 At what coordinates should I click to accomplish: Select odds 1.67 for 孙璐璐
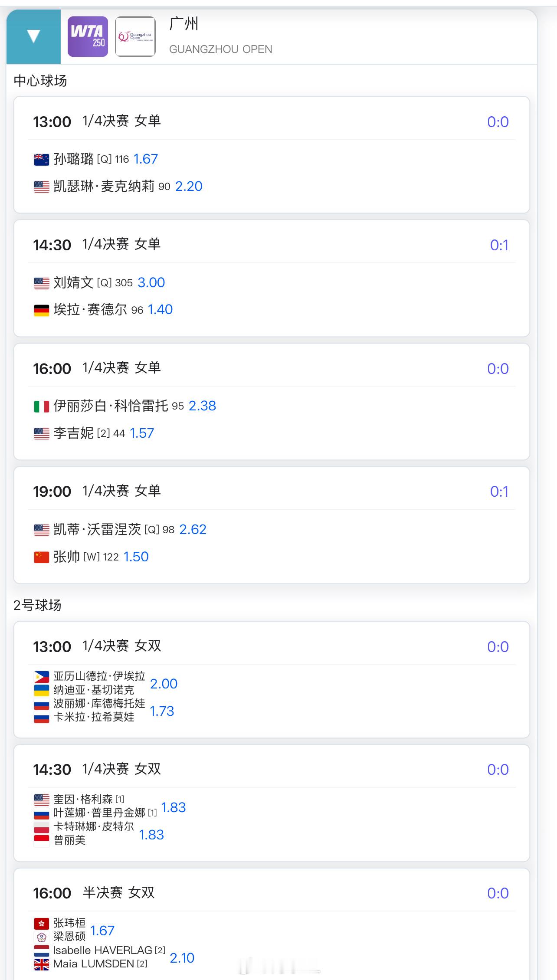point(146,159)
